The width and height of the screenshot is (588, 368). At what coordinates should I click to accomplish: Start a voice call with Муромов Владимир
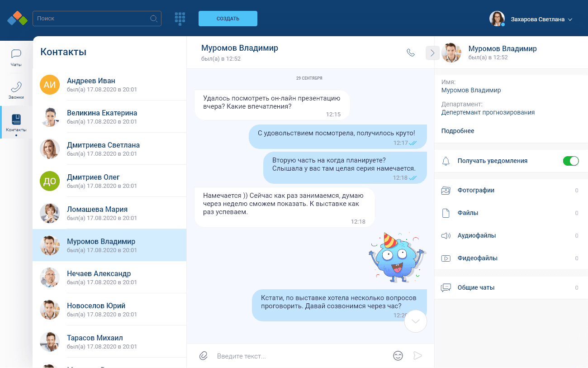(x=411, y=52)
